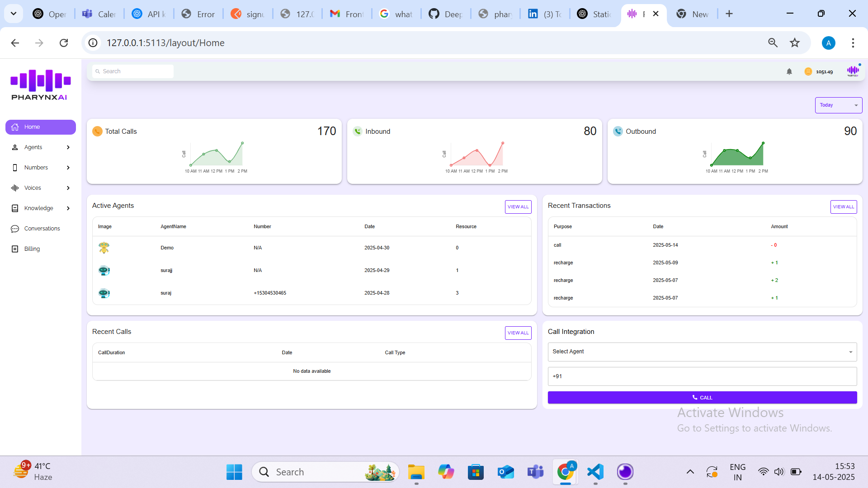Open the PharynxAI profile avatar
The height and width of the screenshot is (488, 868).
[x=853, y=71]
